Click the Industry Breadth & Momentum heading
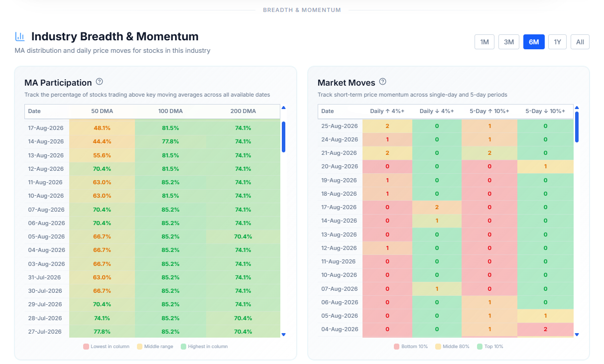The image size is (604, 364). click(115, 36)
